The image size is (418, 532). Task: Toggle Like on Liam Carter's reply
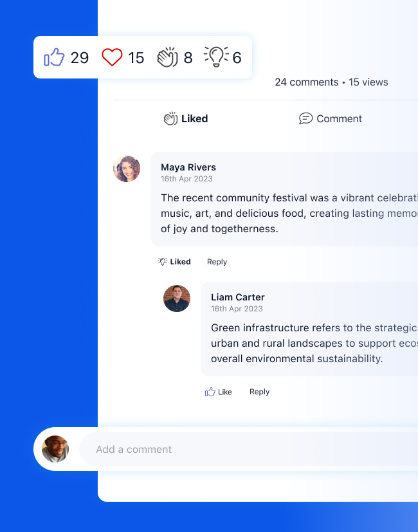point(219,391)
